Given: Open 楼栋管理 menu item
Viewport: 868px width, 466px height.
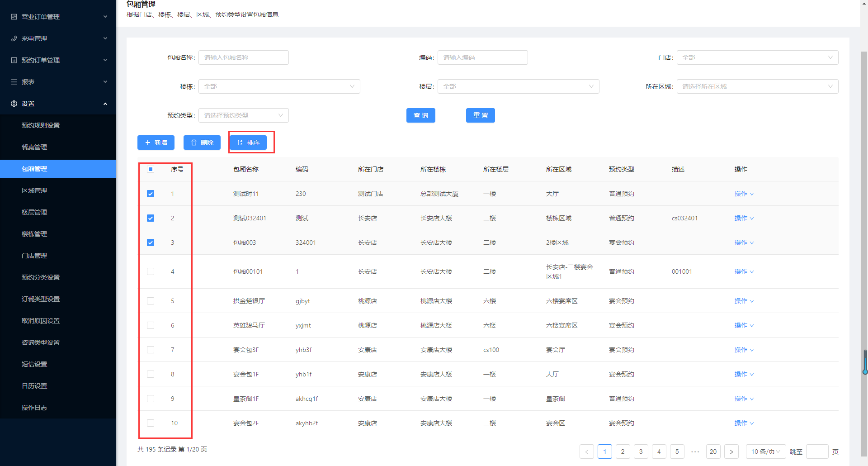Looking at the screenshot, I should pyautogui.click(x=58, y=234).
